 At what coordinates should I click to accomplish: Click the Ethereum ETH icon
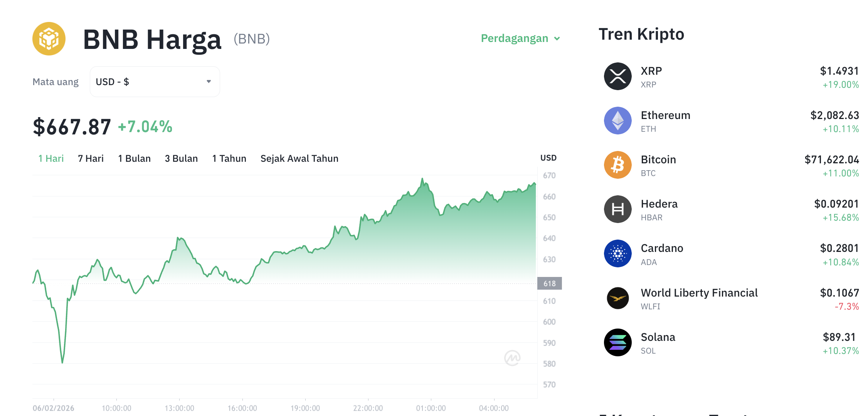point(617,121)
